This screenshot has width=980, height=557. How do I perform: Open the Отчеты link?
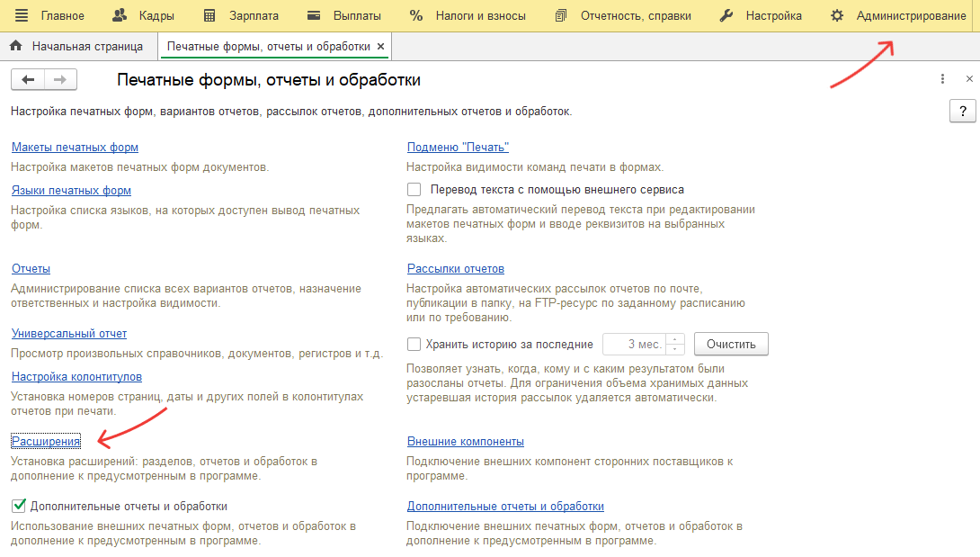(31, 268)
